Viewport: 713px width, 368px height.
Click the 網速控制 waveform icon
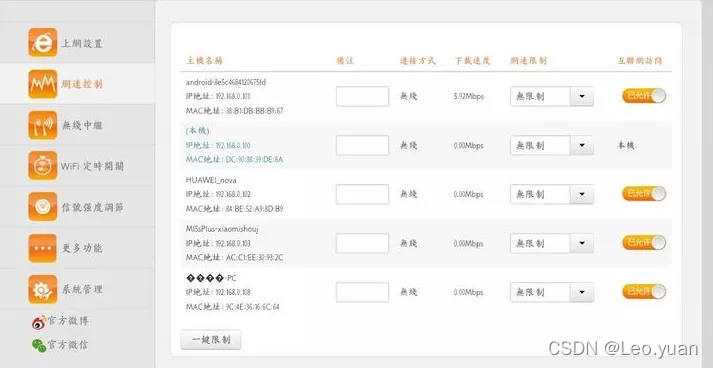[43, 84]
